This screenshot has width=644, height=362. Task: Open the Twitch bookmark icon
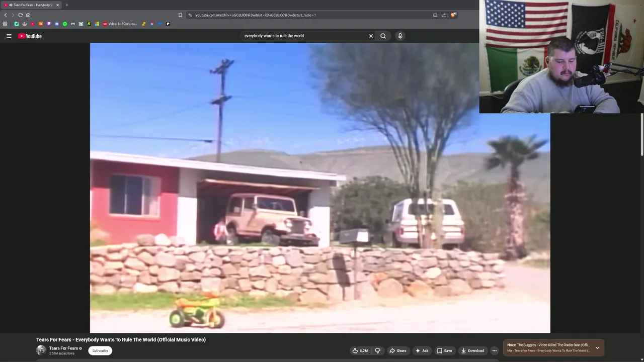(x=49, y=24)
